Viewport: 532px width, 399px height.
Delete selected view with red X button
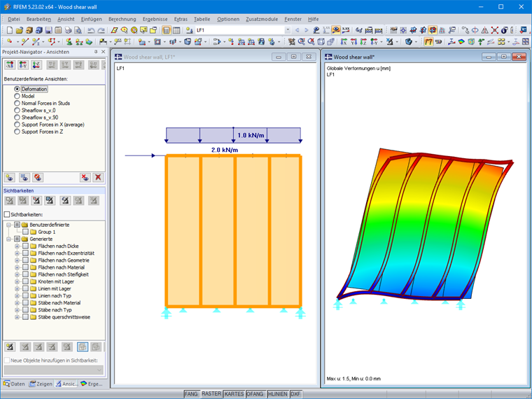[98, 177]
